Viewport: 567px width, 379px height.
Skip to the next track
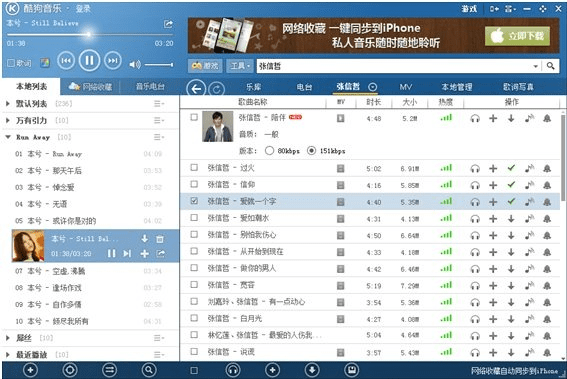tap(113, 60)
